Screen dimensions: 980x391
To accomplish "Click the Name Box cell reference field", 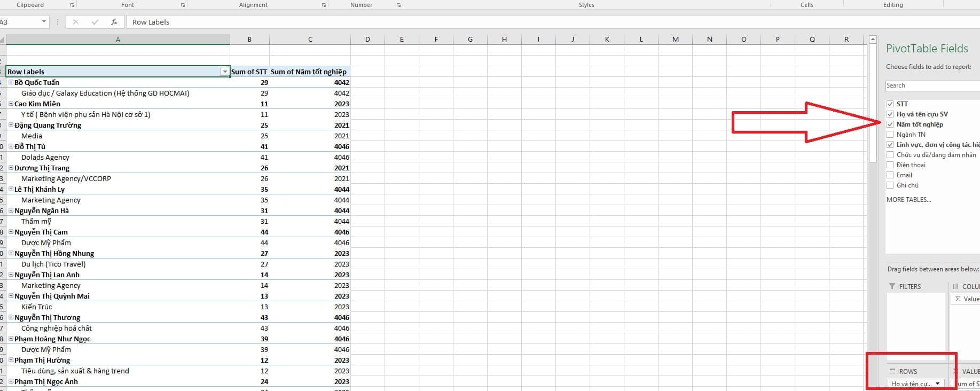I will coord(19,22).
